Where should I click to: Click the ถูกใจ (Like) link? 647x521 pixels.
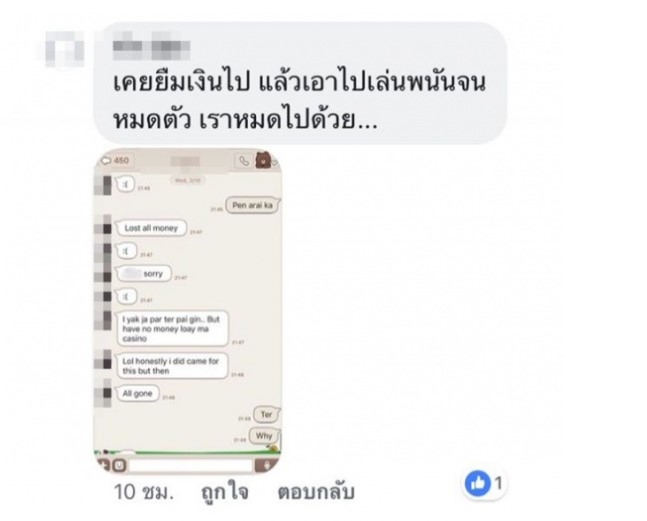click(225, 491)
